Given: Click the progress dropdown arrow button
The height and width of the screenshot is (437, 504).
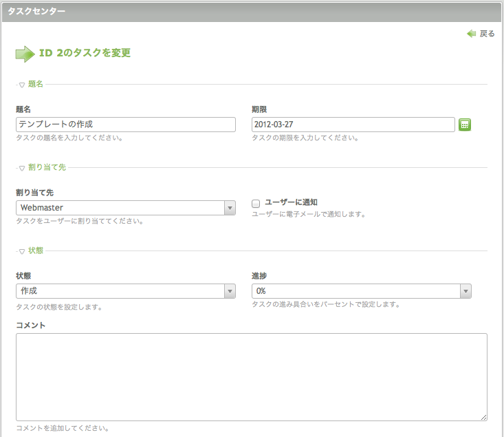Looking at the screenshot, I should pyautogui.click(x=465, y=291).
